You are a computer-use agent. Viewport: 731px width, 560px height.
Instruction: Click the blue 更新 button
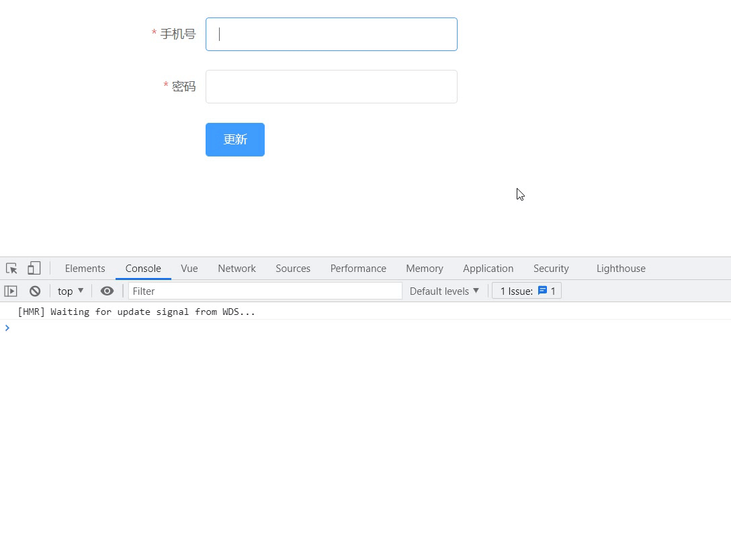(x=235, y=140)
